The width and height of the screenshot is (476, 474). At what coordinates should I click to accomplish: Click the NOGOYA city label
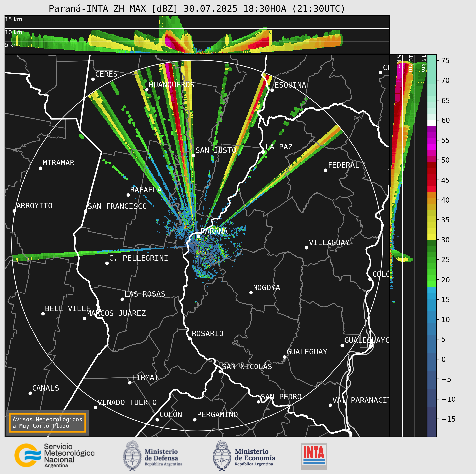click(x=266, y=288)
